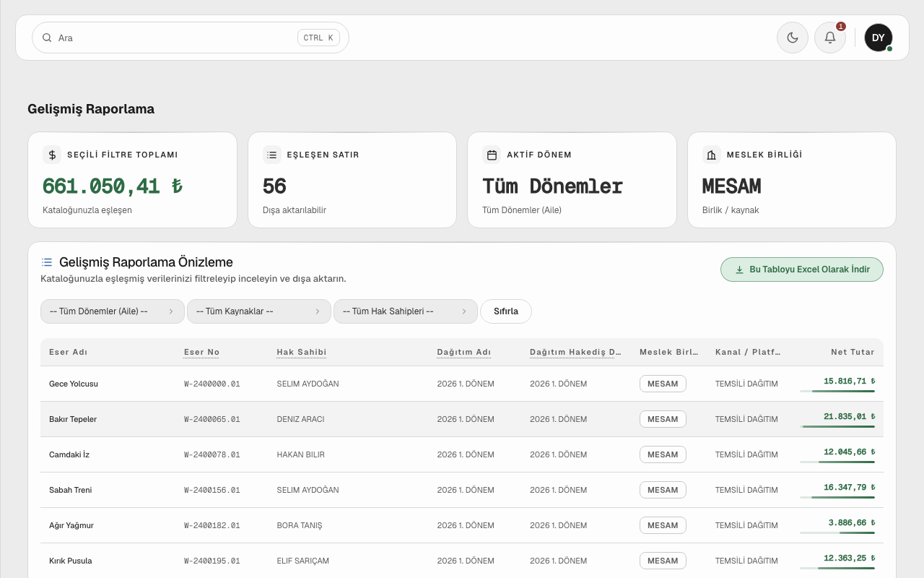Reset filters with the Sıfırla button
Viewport: 924px width, 578px height.
506,311
